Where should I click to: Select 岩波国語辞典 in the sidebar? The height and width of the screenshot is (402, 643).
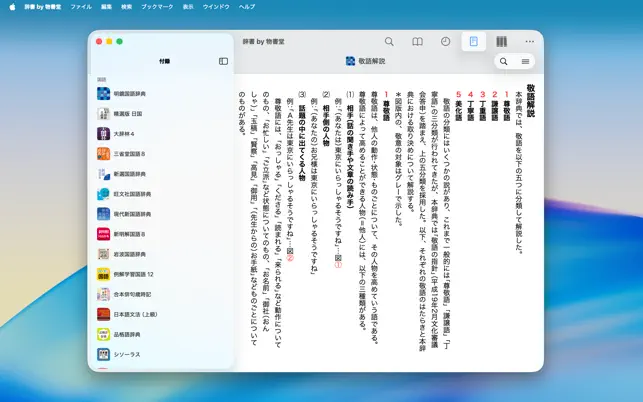tap(161, 254)
